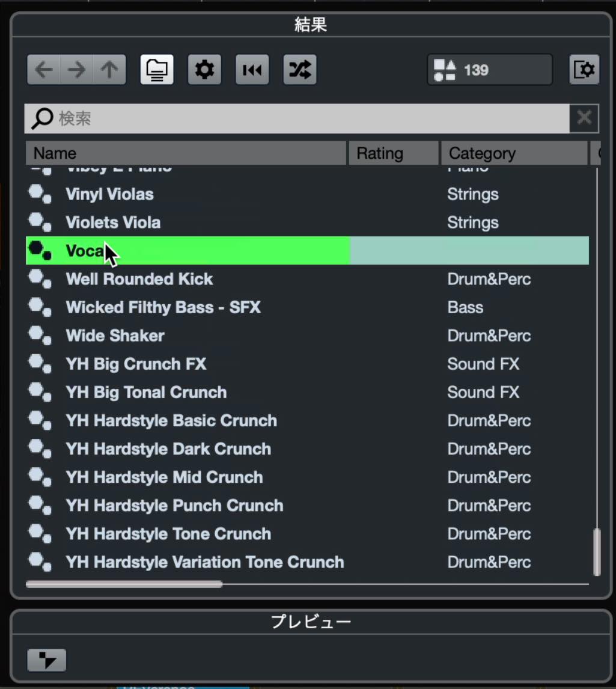This screenshot has height=689, width=616.
Task: Go forward with the right arrow button
Action: coord(76,69)
